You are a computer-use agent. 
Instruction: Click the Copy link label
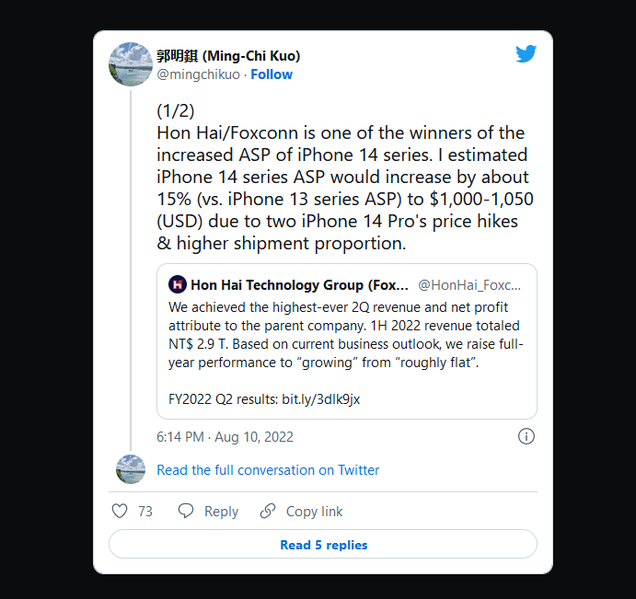(314, 511)
